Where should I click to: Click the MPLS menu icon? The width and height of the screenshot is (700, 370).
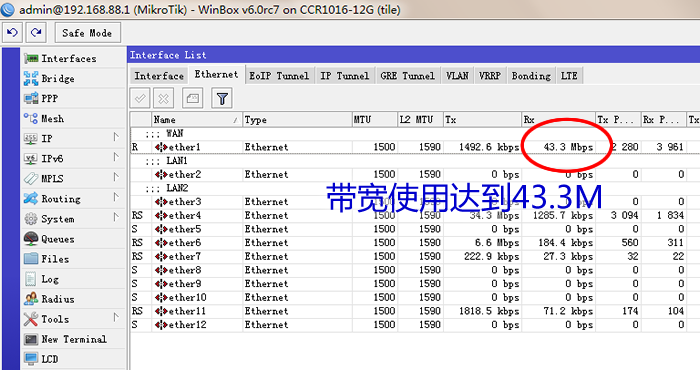click(x=31, y=179)
